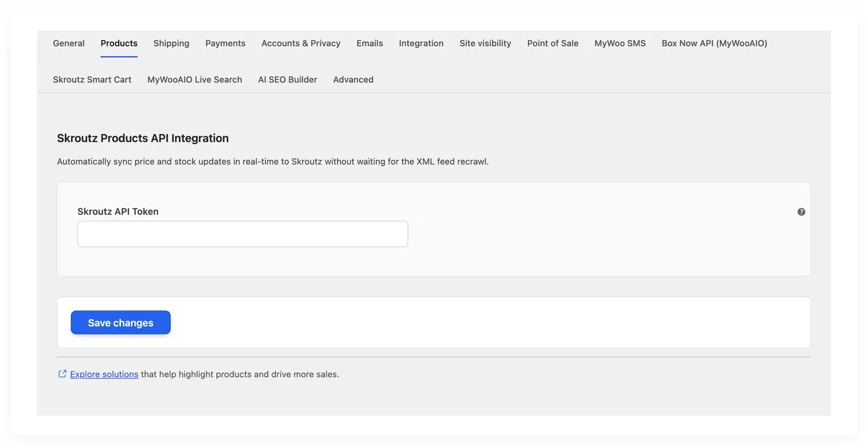868x446 pixels.
Task: Click the help tooltip question mark icon
Action: (x=801, y=212)
